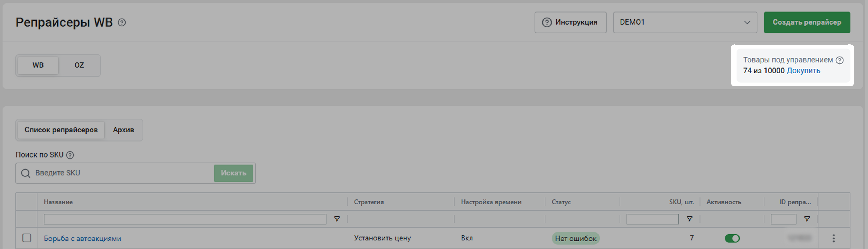The image size is (868, 249).
Task: Open three-dot menu for Борьба с автоакциями
Action: tap(834, 238)
